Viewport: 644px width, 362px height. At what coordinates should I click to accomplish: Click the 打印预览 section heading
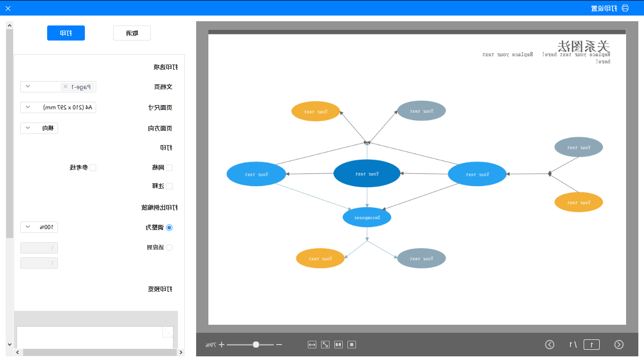click(x=160, y=289)
